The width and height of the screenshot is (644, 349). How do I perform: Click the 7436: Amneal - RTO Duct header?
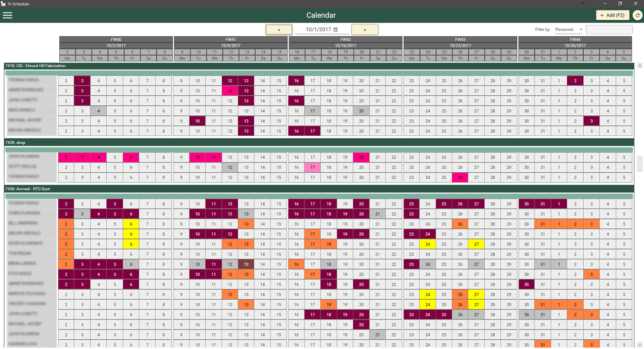coord(28,189)
